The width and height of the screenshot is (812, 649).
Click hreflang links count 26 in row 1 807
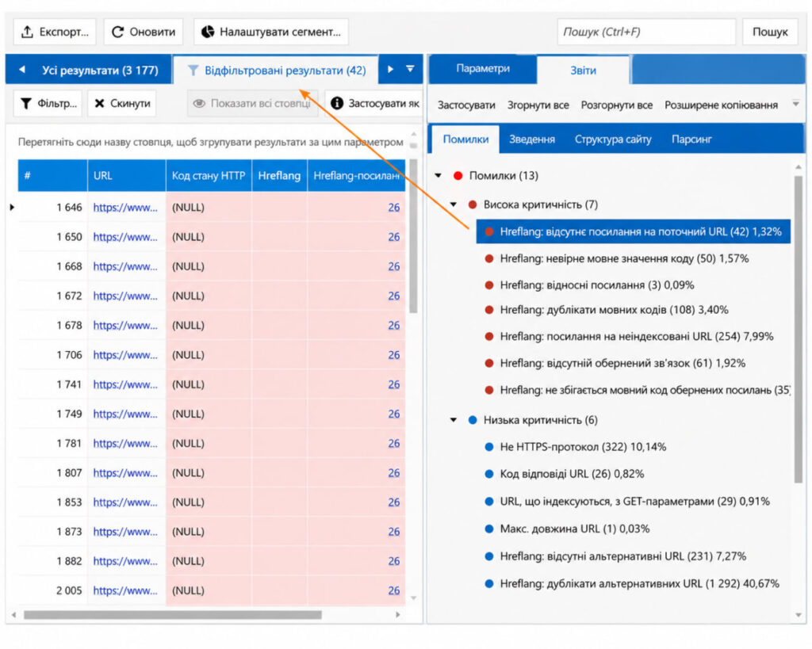394,472
